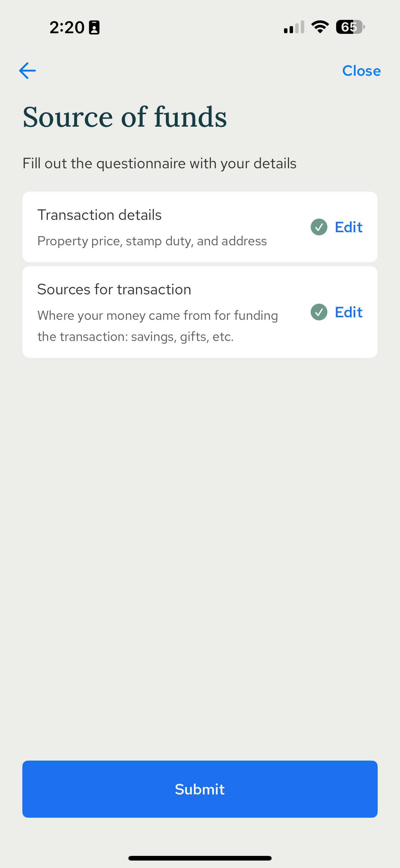
Task: Tap the Source of funds heading
Action: pyautogui.click(x=125, y=117)
